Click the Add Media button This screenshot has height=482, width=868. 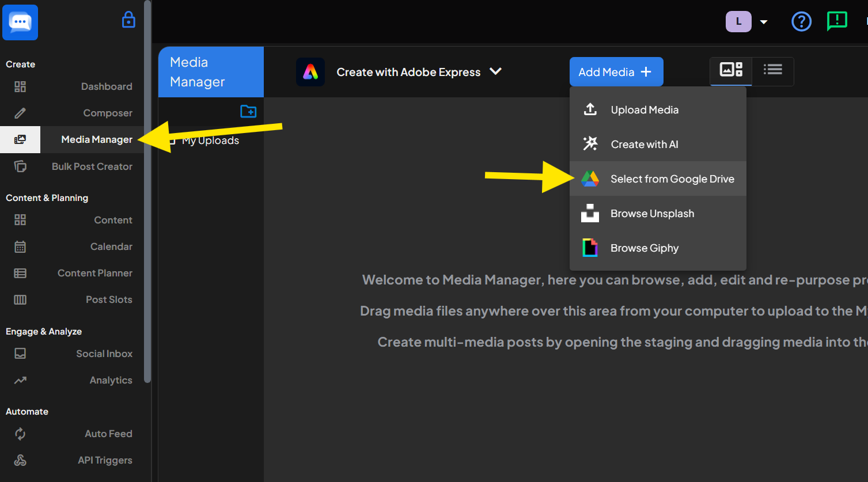pos(616,72)
